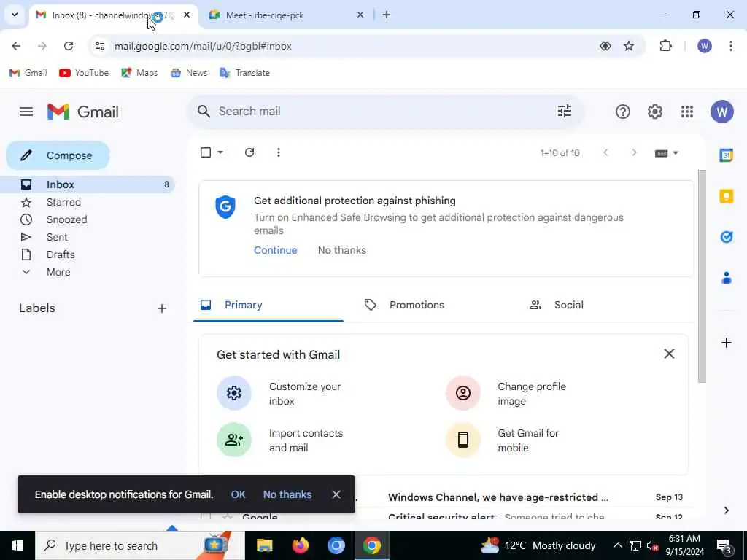Open the Inbox folder
Screen dimensions: 747x560
click(x=88, y=184)
